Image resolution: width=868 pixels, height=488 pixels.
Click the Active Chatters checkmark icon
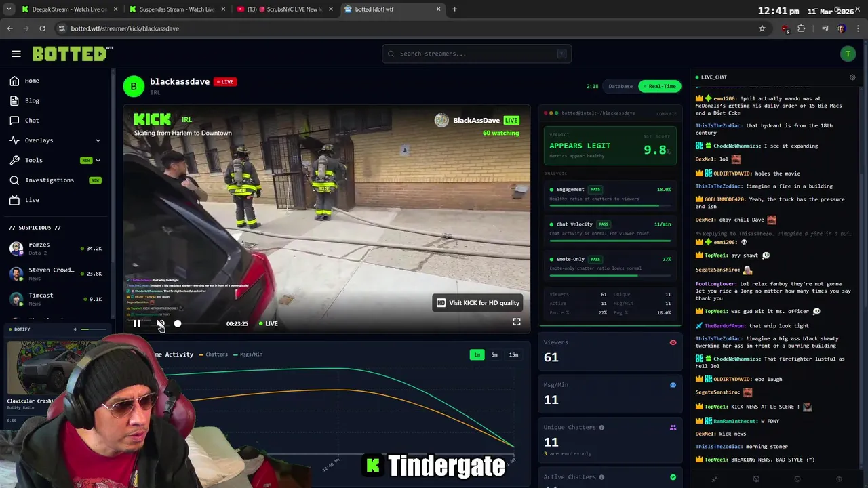tap(673, 477)
